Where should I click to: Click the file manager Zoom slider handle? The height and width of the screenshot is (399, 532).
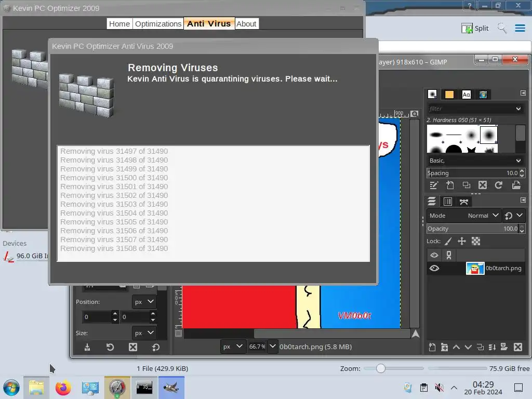pyautogui.click(x=381, y=368)
